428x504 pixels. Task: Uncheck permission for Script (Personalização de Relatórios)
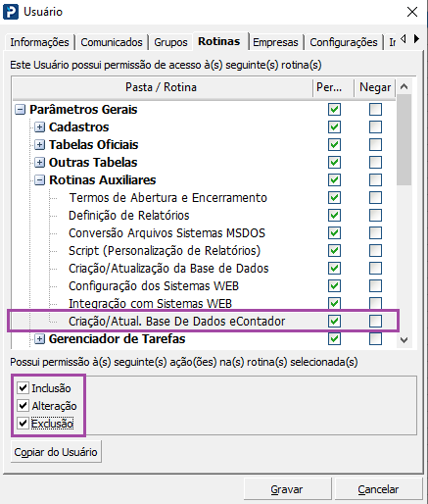click(334, 251)
